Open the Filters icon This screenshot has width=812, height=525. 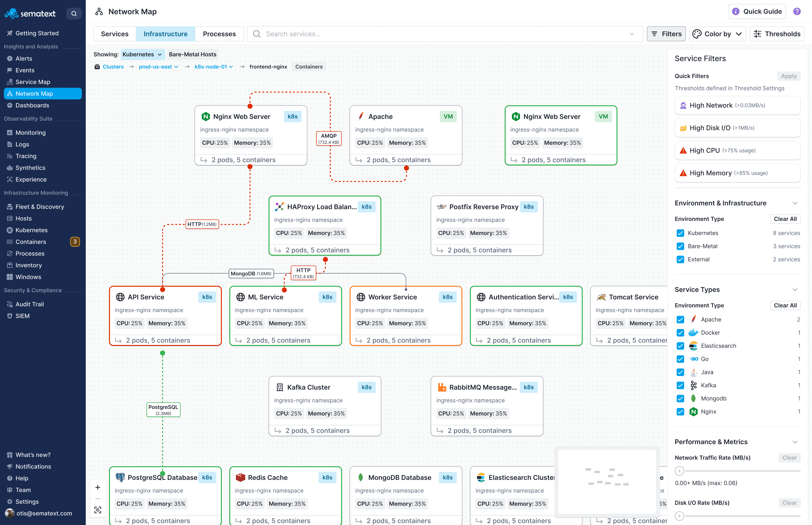coord(655,34)
